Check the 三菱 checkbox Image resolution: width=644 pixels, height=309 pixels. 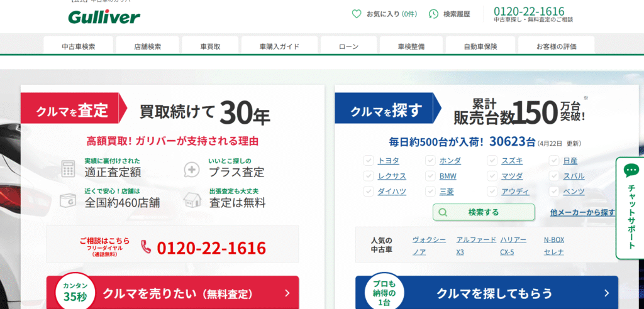(430, 191)
